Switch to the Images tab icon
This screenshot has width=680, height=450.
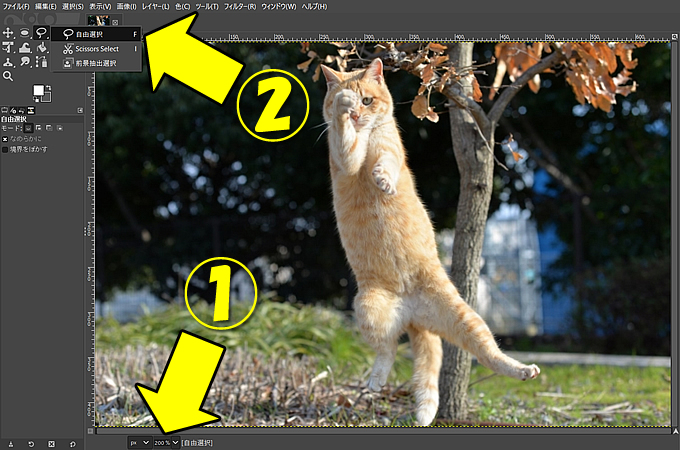[x=31, y=111]
